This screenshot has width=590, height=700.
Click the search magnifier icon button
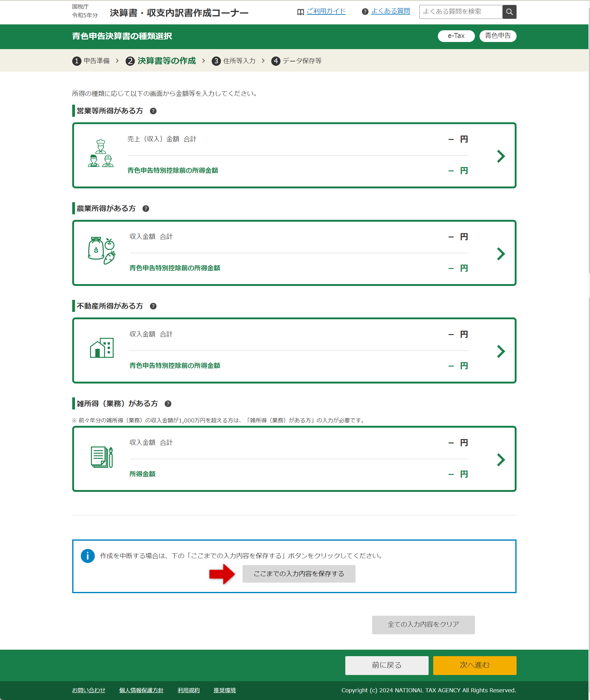pos(509,12)
